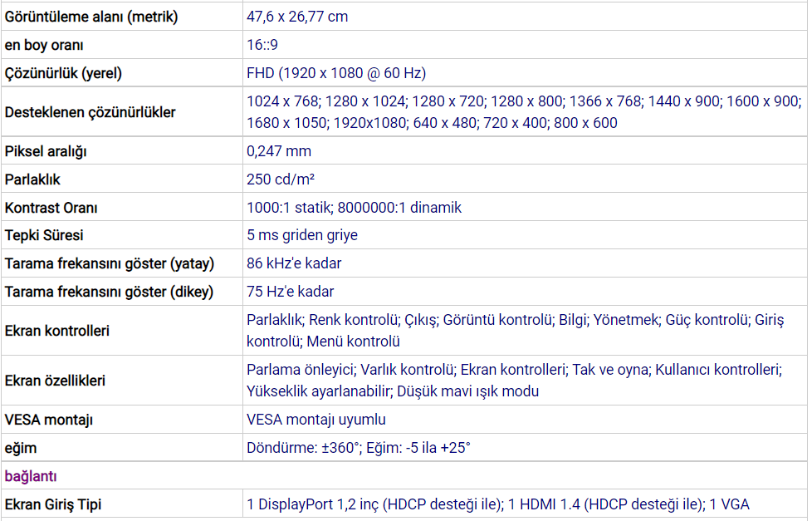Click the 'Görüntüleme alanı (metrik)' row label
The height and width of the screenshot is (521, 812).
[91, 17]
